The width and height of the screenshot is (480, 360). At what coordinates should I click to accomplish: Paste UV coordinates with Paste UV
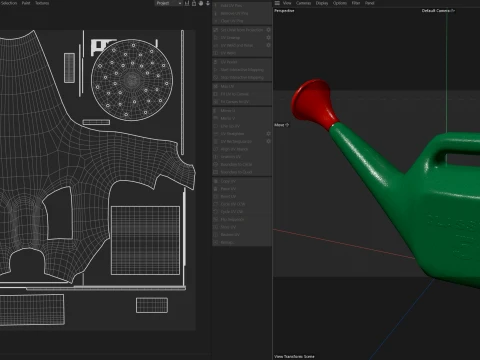(242, 189)
